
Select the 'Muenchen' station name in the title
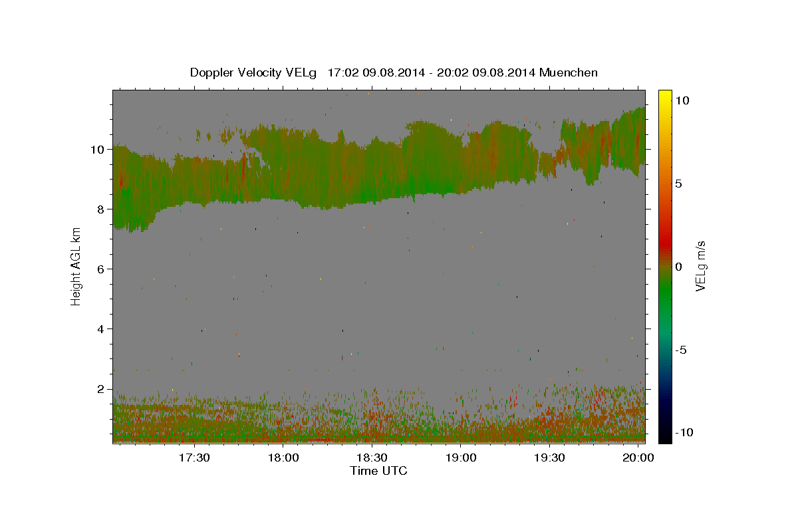pyautogui.click(x=569, y=72)
